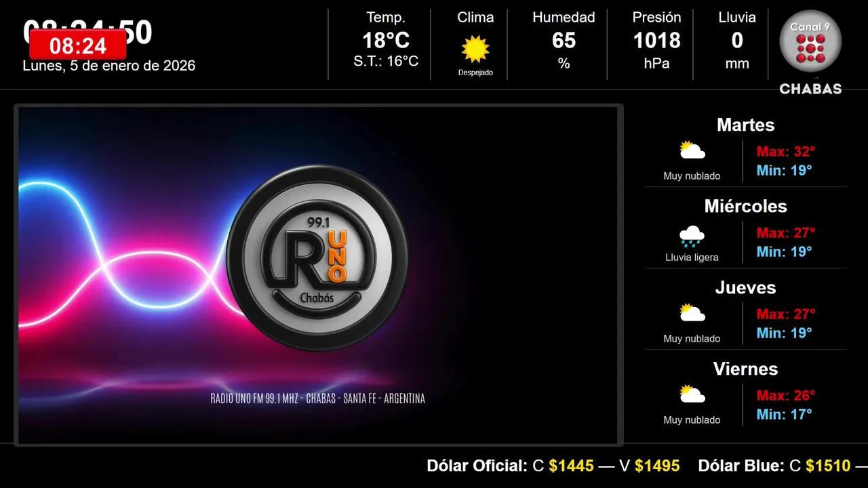Click the Radio Uno FM 99.1 MHz caption
Viewport: 868px width, 488px height.
click(317, 399)
